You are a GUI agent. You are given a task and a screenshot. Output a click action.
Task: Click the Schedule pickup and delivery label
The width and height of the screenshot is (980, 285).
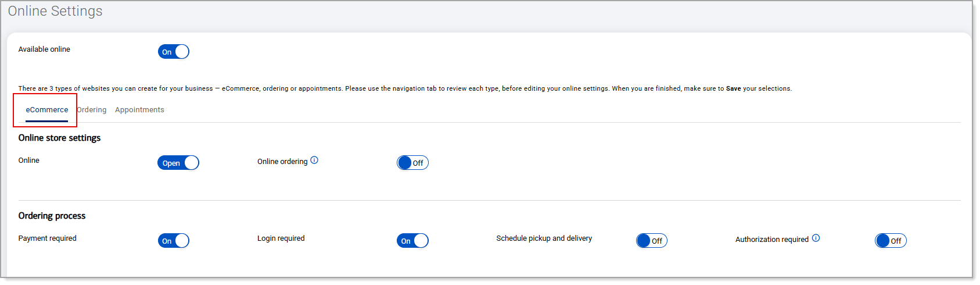pos(544,238)
